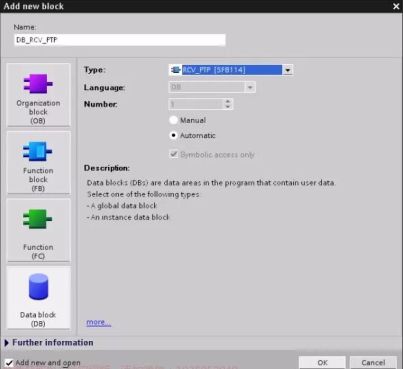Confirm with the OK button

click(x=322, y=363)
